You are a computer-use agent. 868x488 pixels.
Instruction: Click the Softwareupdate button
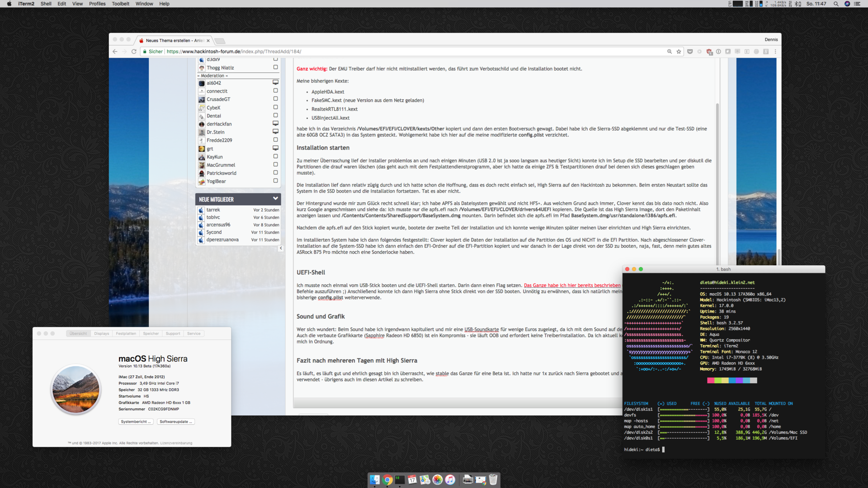click(x=176, y=422)
